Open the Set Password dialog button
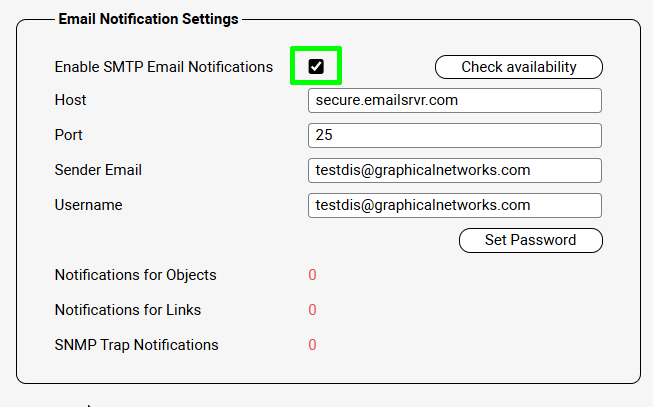The height and width of the screenshot is (407, 653). tap(530, 240)
